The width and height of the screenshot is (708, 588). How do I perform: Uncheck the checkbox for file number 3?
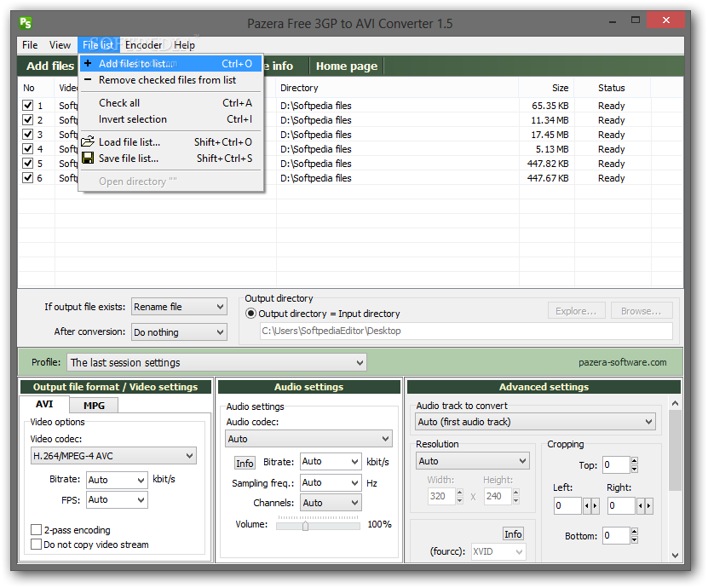point(27,134)
